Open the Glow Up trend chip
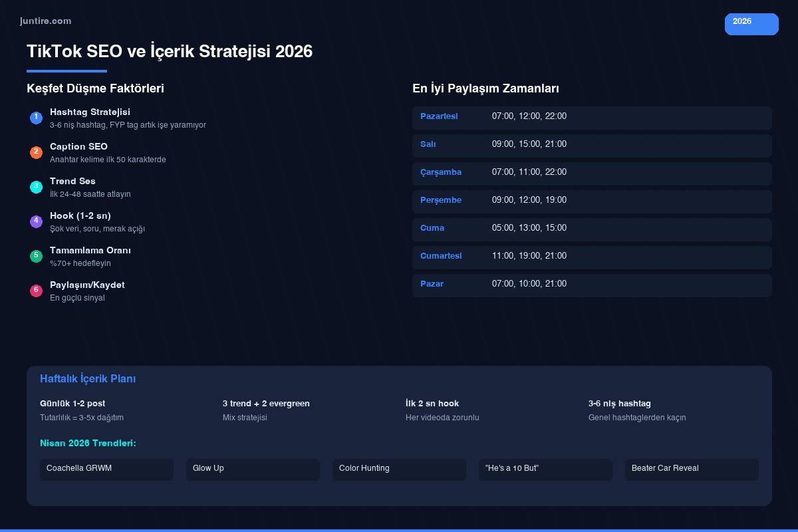 click(253, 469)
